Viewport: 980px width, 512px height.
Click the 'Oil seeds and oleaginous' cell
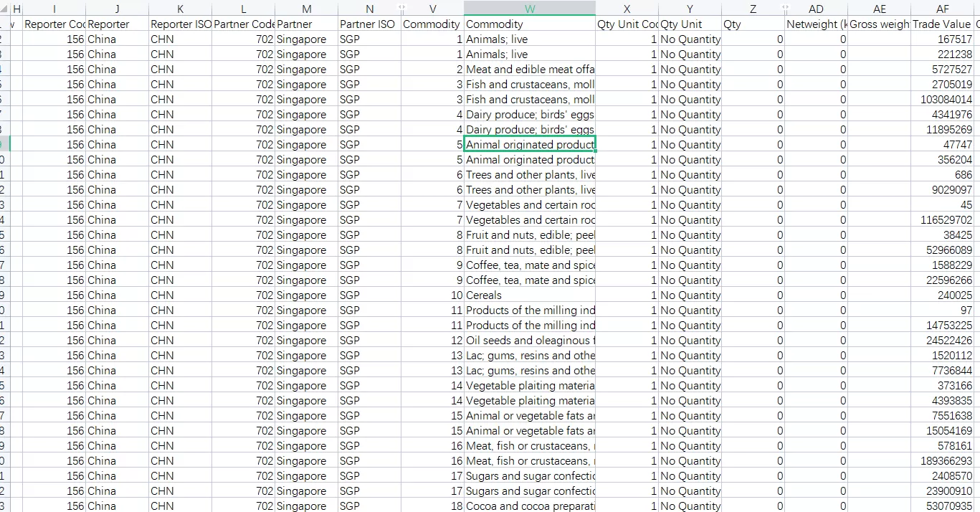[530, 340]
